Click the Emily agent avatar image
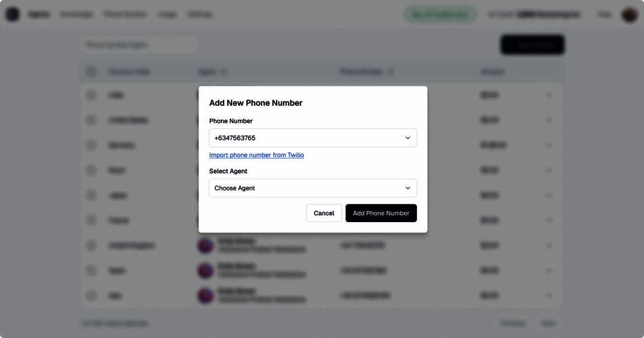The height and width of the screenshot is (338, 644). pyautogui.click(x=205, y=245)
